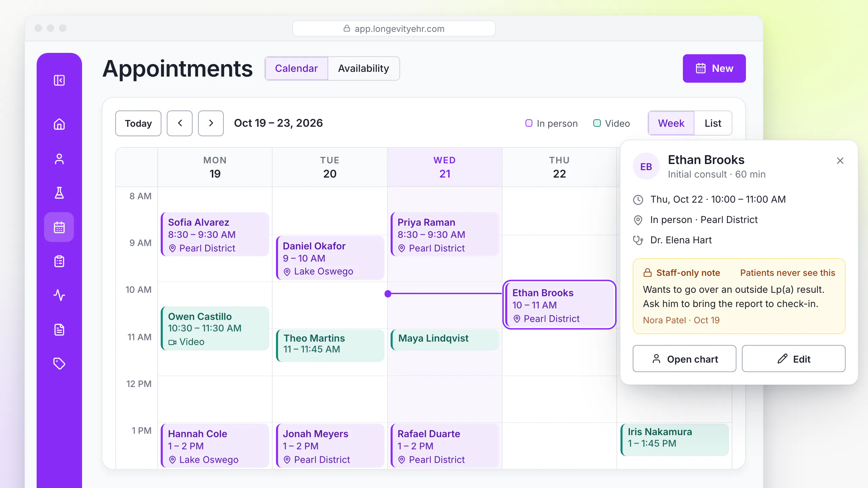Image resolution: width=868 pixels, height=488 pixels.
Task: Open the activity pulse icon in sidebar
Action: coord(59,295)
